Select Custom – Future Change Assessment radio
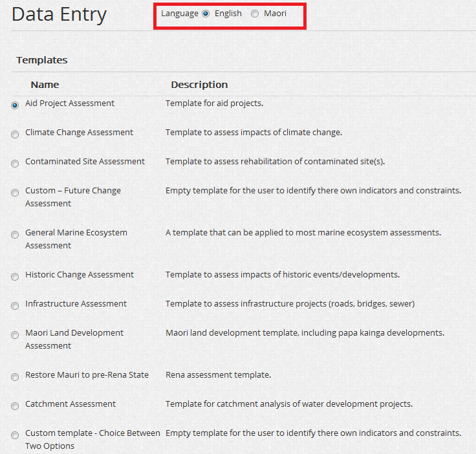The width and height of the screenshot is (476, 454). 15,193
